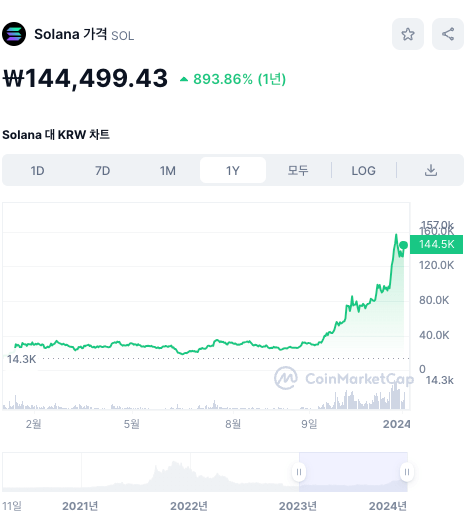Click the 2021년 mark on overview timeline

pos(80,506)
